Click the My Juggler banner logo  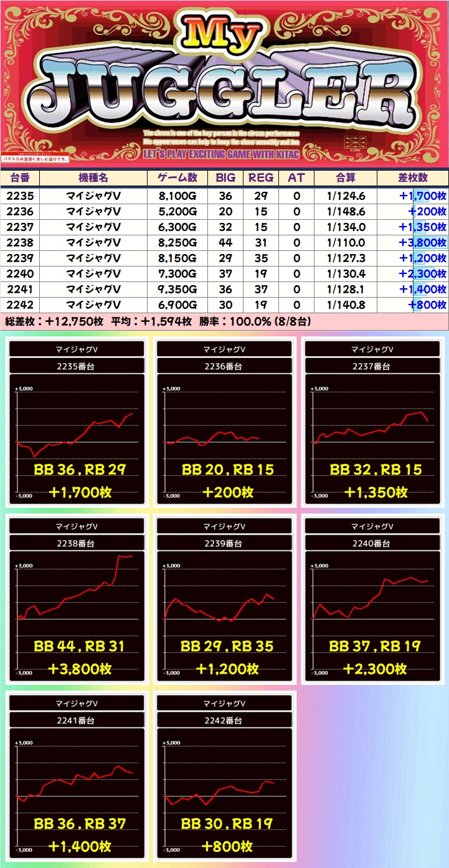[x=224, y=84]
